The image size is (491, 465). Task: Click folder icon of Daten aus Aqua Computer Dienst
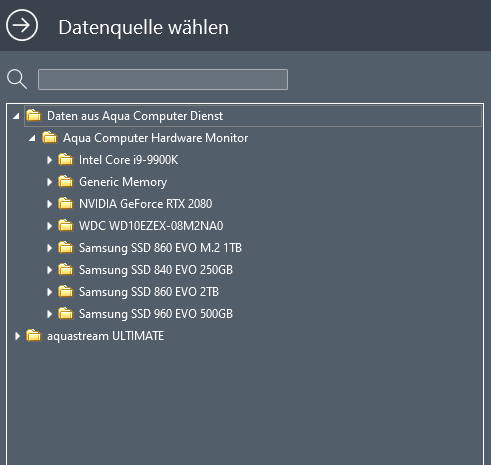[34, 115]
